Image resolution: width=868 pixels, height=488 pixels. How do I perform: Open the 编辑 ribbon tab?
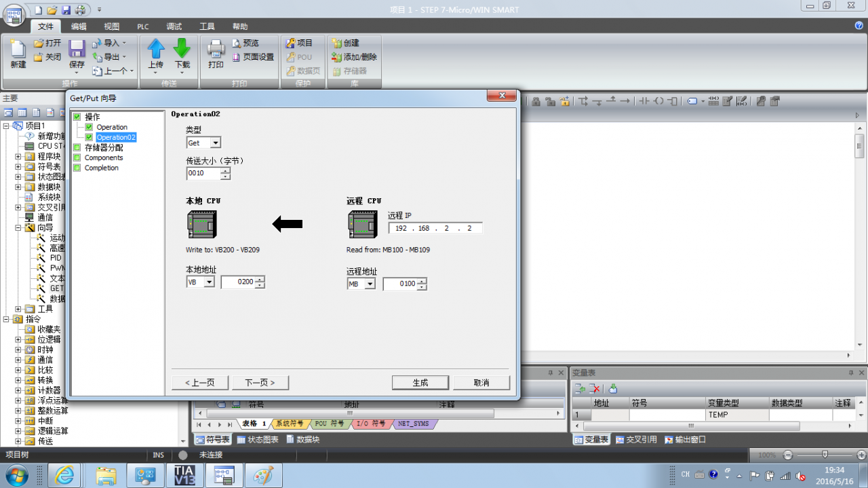tap(79, 26)
